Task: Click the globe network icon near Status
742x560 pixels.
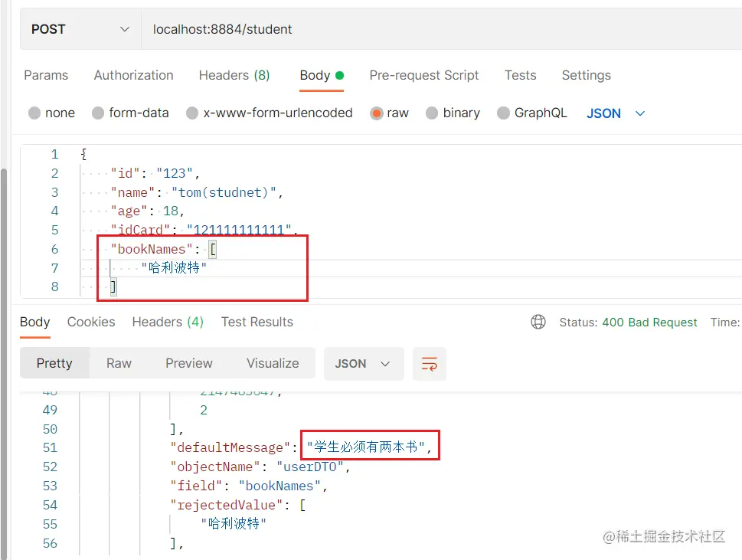Action: 538,322
